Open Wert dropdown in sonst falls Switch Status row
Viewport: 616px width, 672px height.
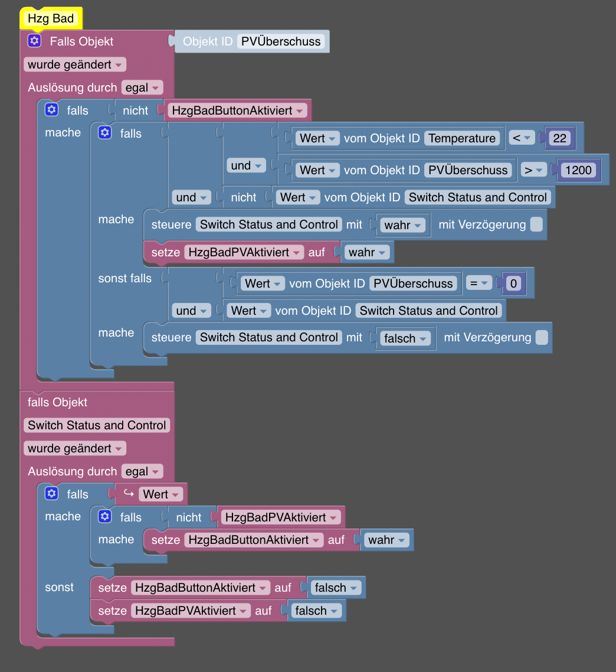(249, 310)
